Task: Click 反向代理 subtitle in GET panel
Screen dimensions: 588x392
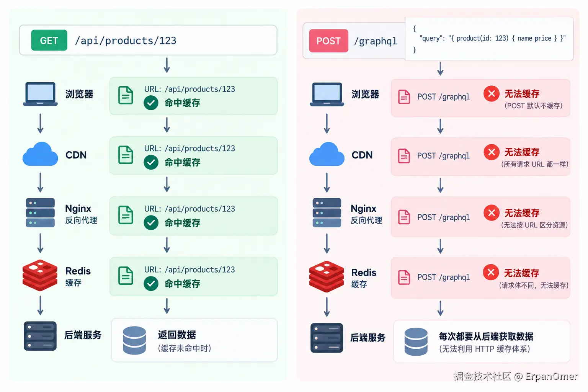Action: tap(81, 220)
